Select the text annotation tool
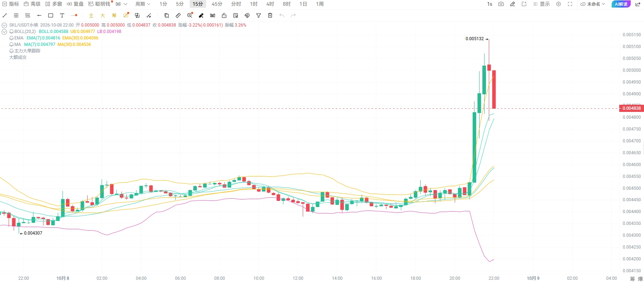The height and width of the screenshot is (283, 644). [x=62, y=15]
